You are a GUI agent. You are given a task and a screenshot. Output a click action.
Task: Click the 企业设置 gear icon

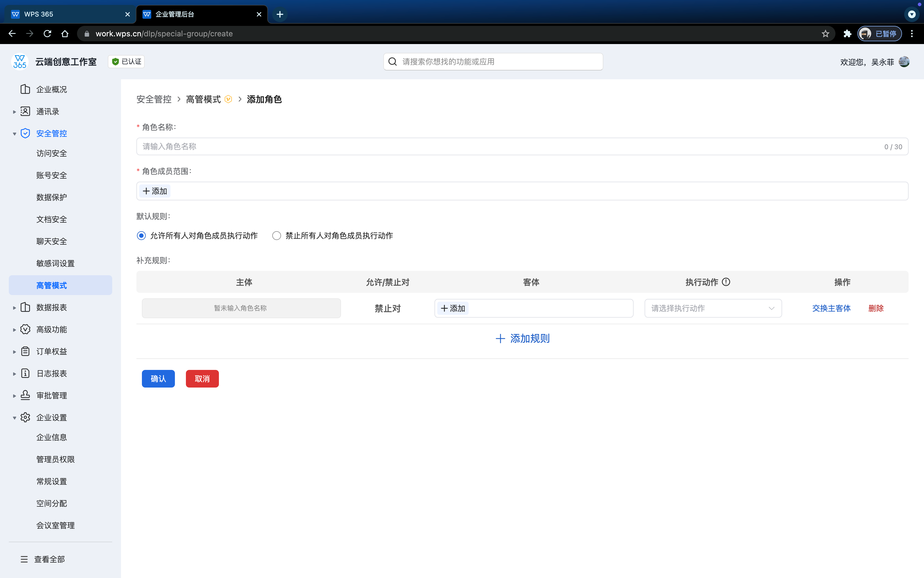pos(25,417)
